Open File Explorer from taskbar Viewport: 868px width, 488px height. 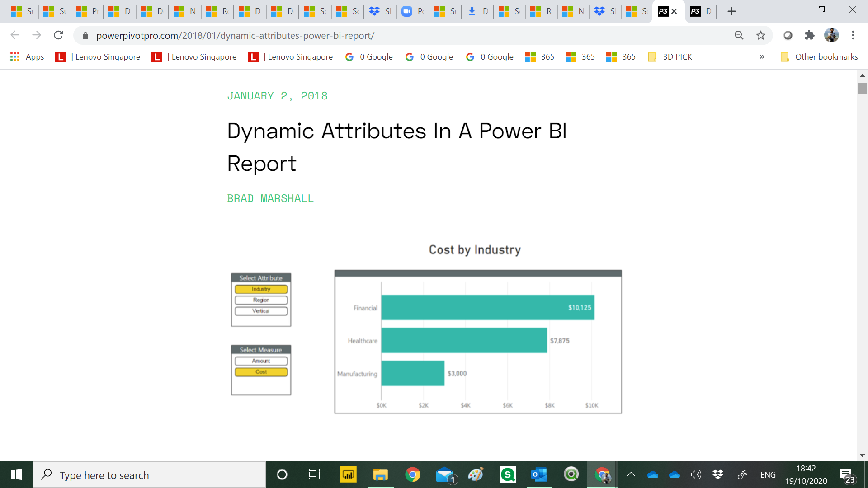point(381,474)
